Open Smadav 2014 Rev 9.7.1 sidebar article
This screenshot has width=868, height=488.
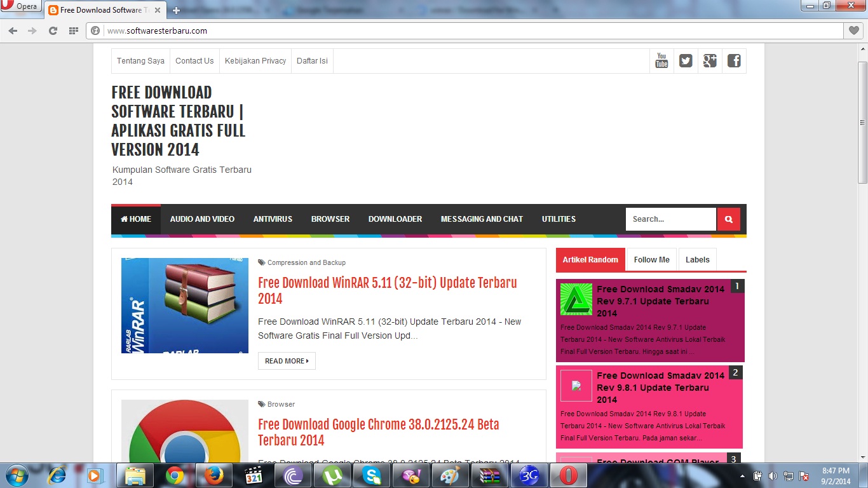tap(661, 301)
